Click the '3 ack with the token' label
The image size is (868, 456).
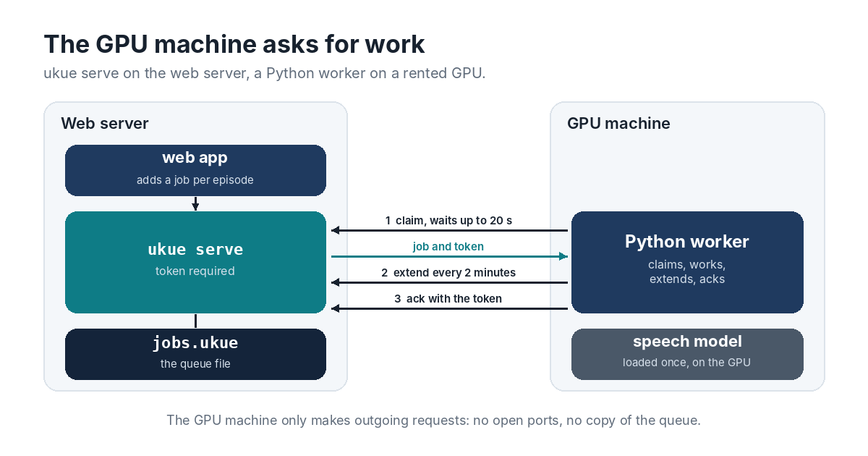coord(448,298)
